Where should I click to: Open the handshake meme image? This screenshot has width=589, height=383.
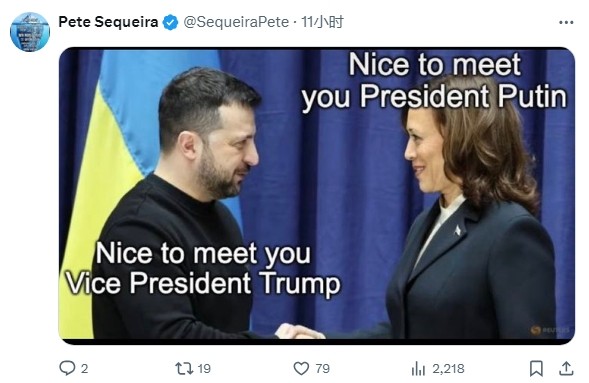pyautogui.click(x=317, y=196)
